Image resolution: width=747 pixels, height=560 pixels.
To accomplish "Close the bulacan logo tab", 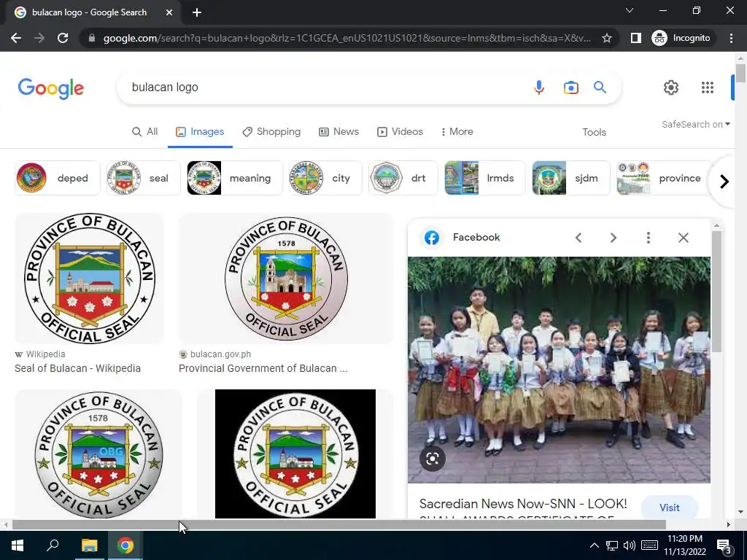I will (169, 12).
